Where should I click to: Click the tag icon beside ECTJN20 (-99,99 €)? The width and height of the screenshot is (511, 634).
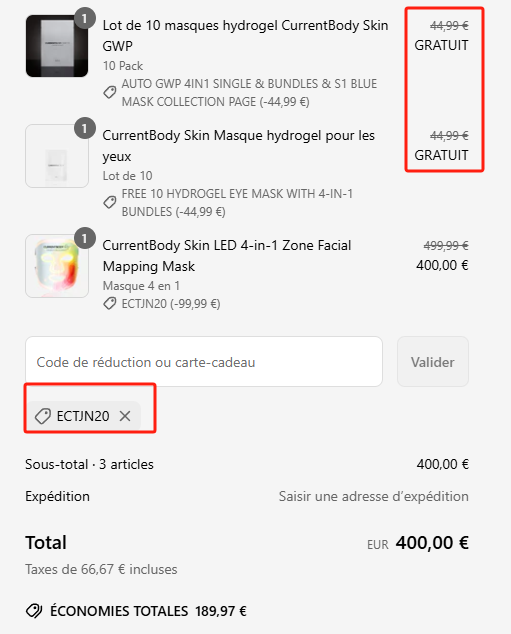(110, 303)
